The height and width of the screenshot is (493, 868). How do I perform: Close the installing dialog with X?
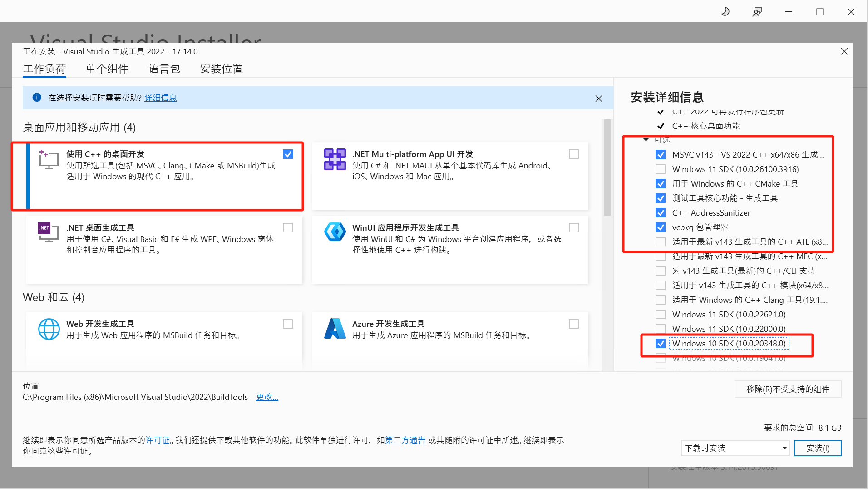click(844, 52)
